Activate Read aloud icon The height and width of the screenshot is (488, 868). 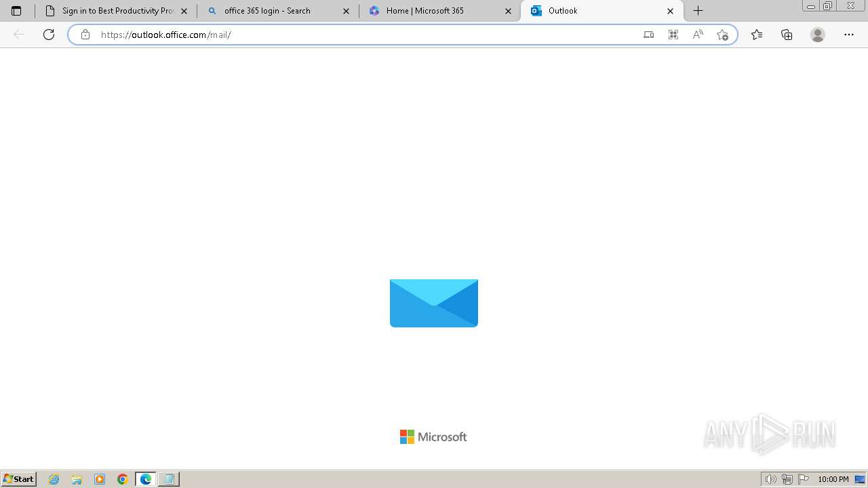(x=698, y=35)
